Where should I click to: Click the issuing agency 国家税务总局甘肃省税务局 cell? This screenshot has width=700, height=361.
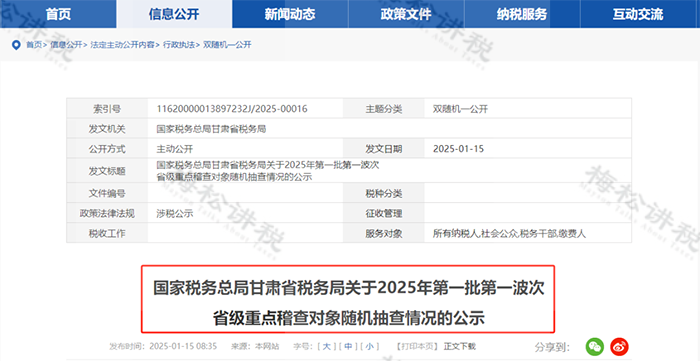[211, 129]
